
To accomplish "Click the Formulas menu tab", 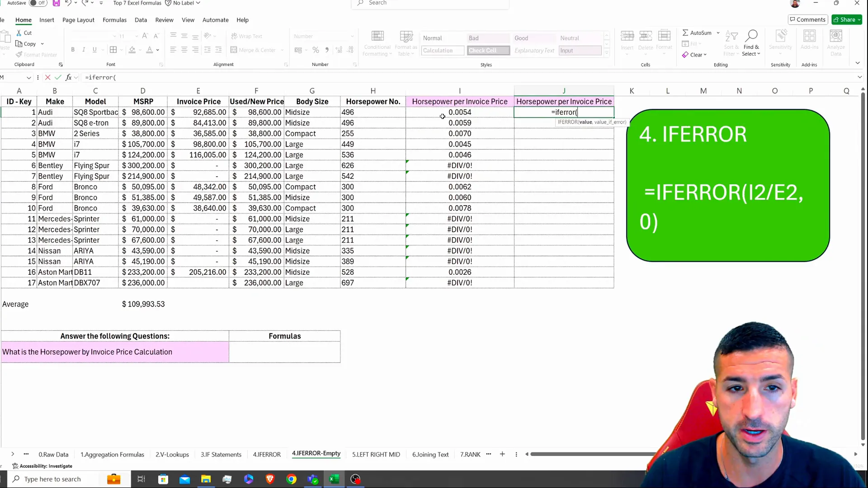I will [x=114, y=20].
